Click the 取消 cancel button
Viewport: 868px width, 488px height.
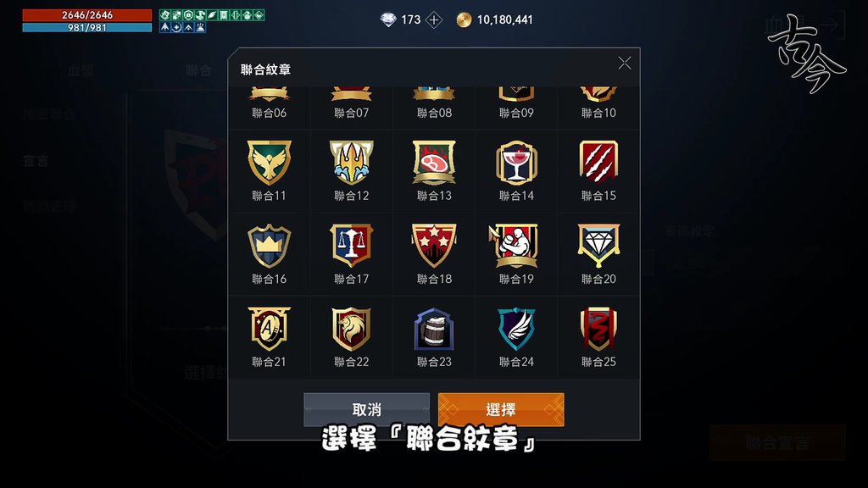click(x=366, y=409)
